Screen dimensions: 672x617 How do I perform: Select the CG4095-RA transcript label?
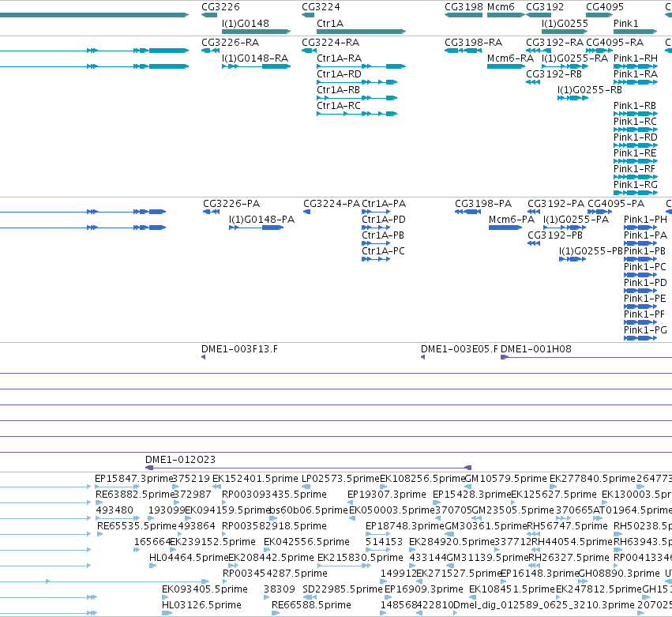coord(614,43)
